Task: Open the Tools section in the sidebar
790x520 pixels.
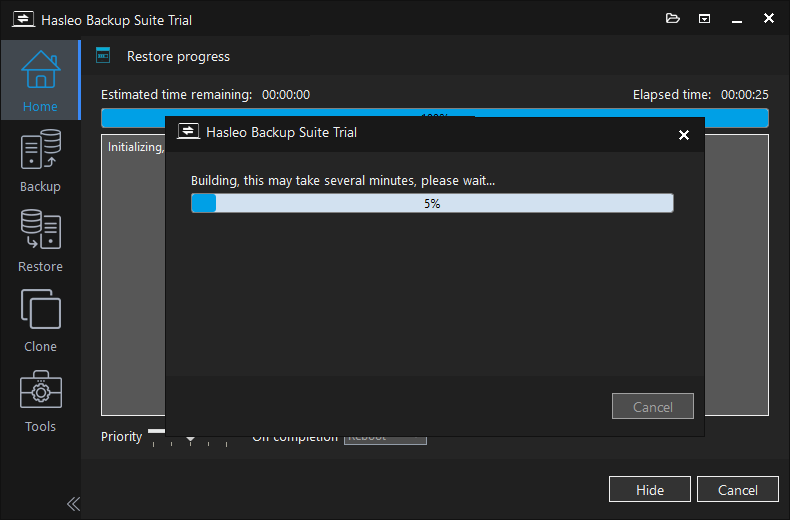Action: click(40, 401)
